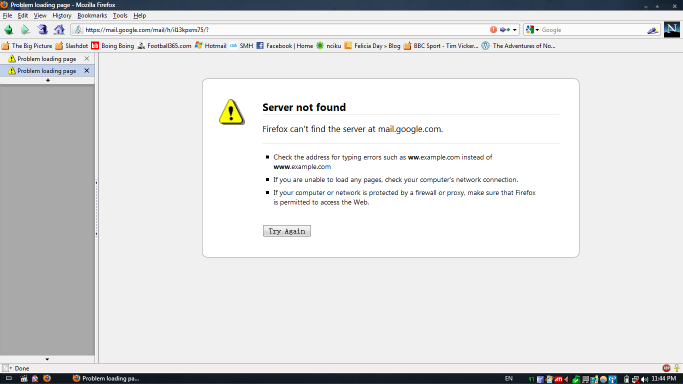Viewport: 683px width, 384px height.
Task: Switch to the first Problem loading page tab
Action: click(x=47, y=58)
